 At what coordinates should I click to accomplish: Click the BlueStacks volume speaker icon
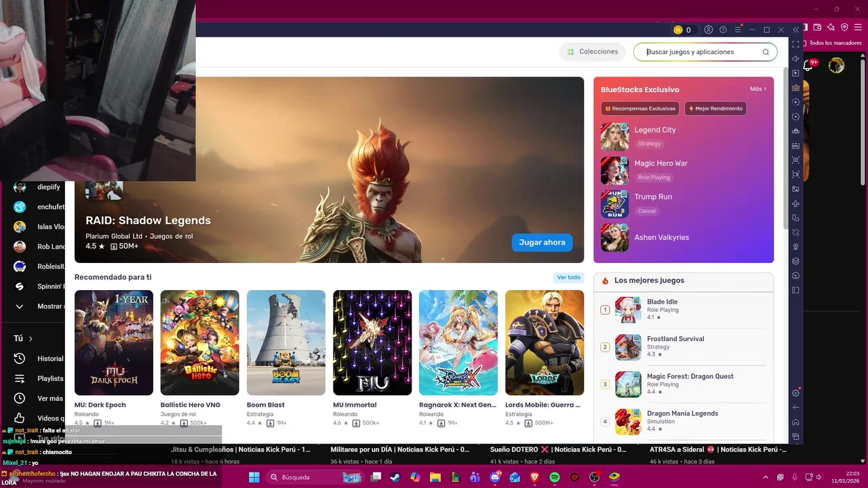(x=796, y=59)
